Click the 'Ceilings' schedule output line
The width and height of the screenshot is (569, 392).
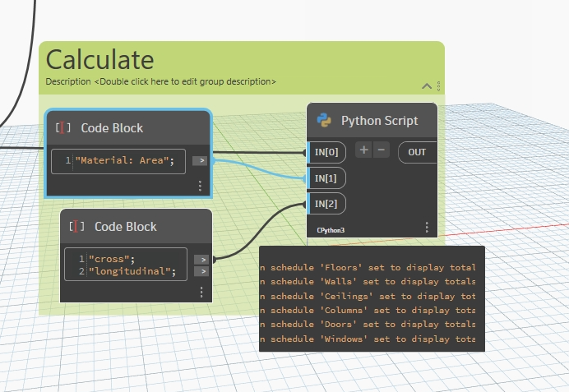[368, 297]
